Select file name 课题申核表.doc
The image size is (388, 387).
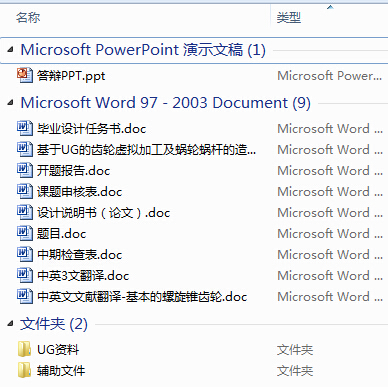79,192
